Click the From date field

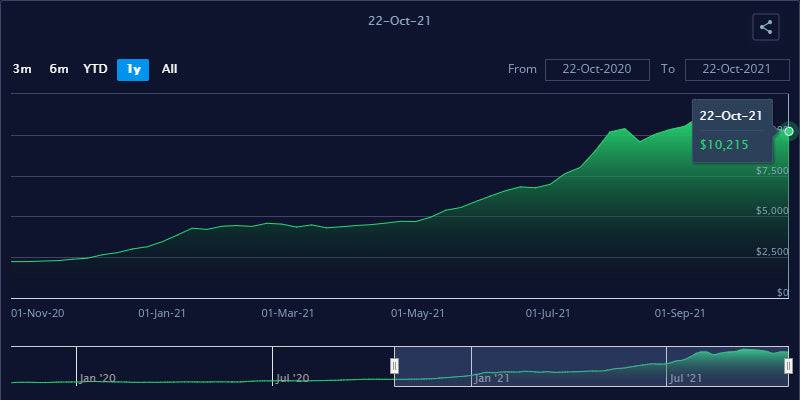pyautogui.click(x=597, y=69)
